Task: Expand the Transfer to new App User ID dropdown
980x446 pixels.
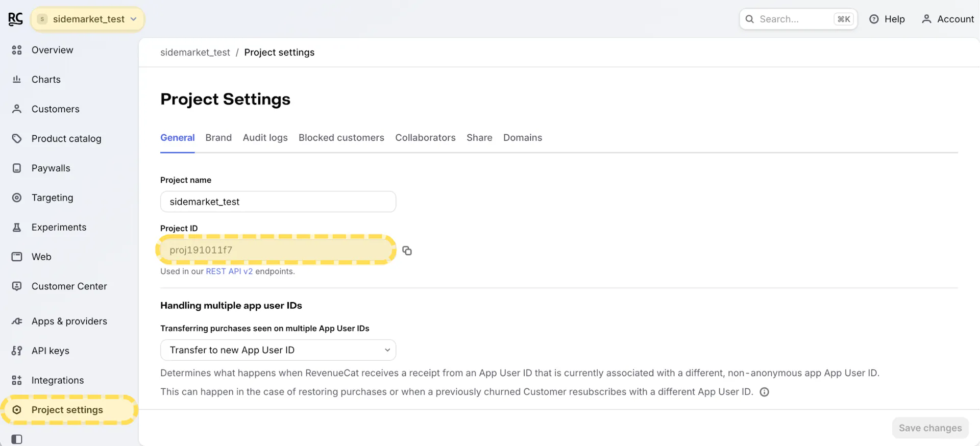Action: [278, 350]
